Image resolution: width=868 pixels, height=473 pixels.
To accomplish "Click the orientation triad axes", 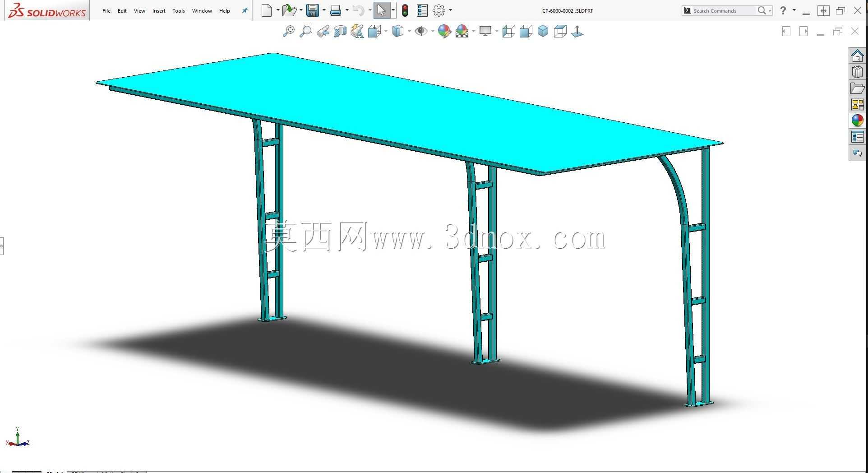I will 18,437.
